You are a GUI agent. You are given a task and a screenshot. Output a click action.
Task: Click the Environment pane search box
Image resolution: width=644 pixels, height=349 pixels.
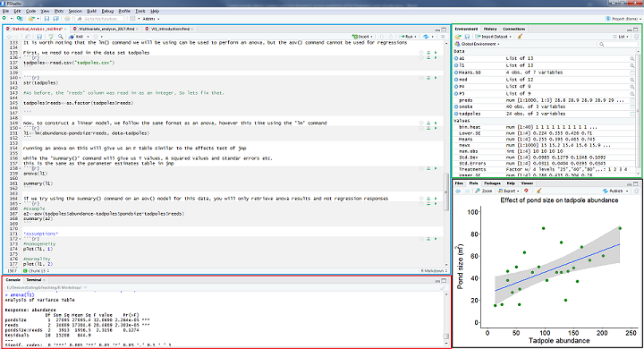[x=617, y=44]
